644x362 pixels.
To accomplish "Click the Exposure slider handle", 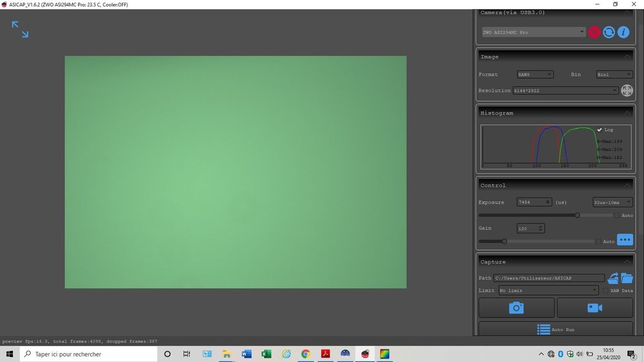I will (x=577, y=215).
